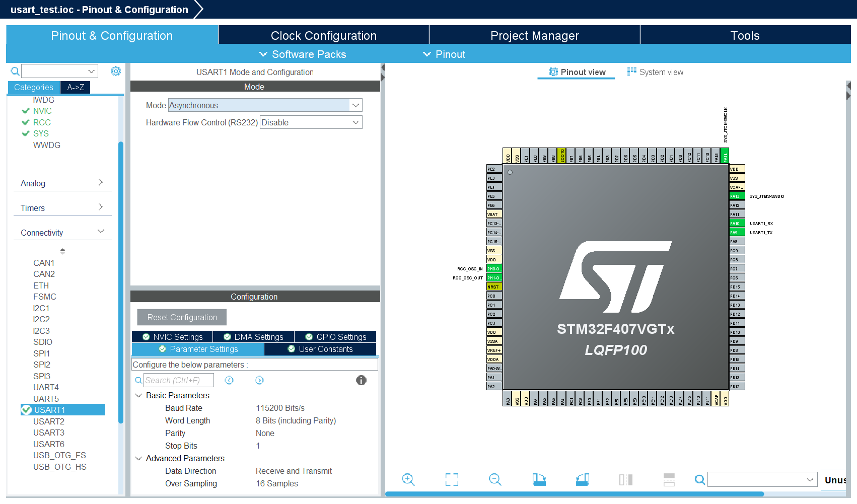Click the pinout horizontal scrollbar
The height and width of the screenshot is (504, 857).
(x=575, y=494)
